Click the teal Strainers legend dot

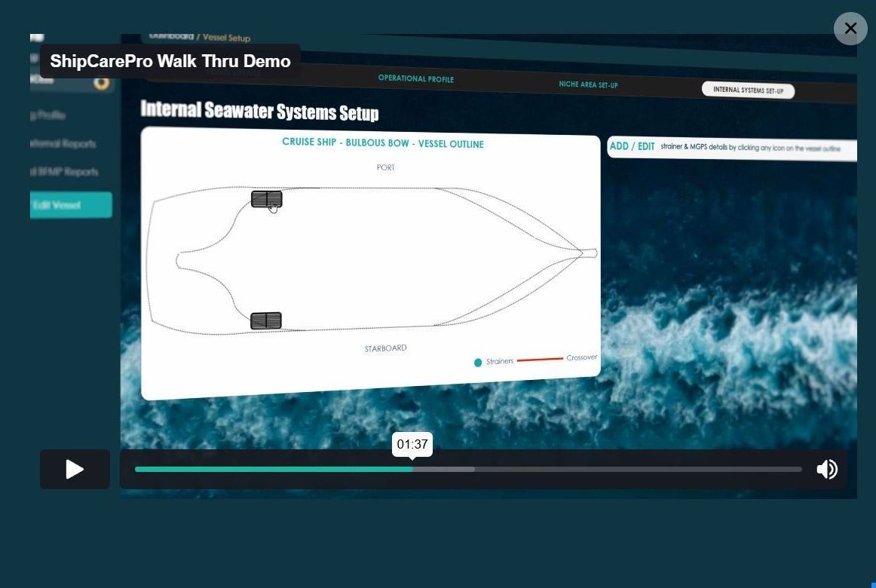(478, 363)
